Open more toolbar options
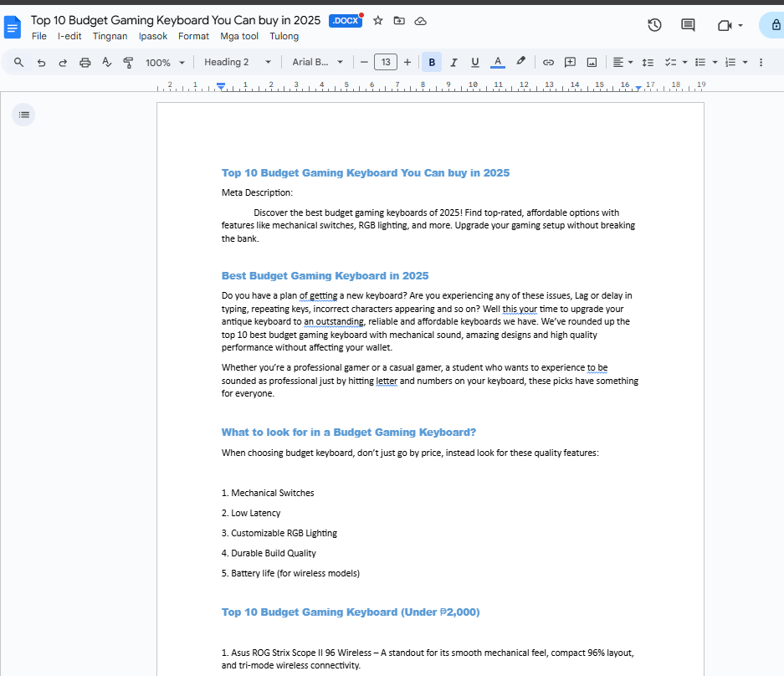 click(761, 63)
